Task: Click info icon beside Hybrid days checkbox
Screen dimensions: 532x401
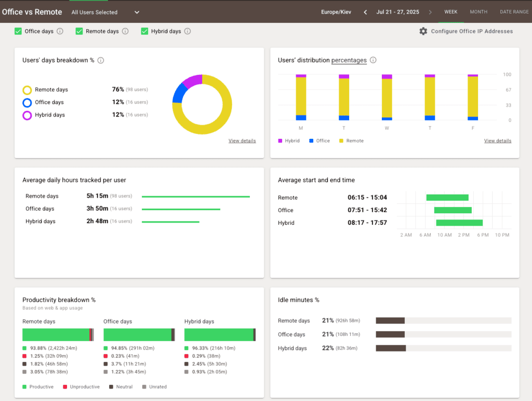Action: tap(188, 31)
